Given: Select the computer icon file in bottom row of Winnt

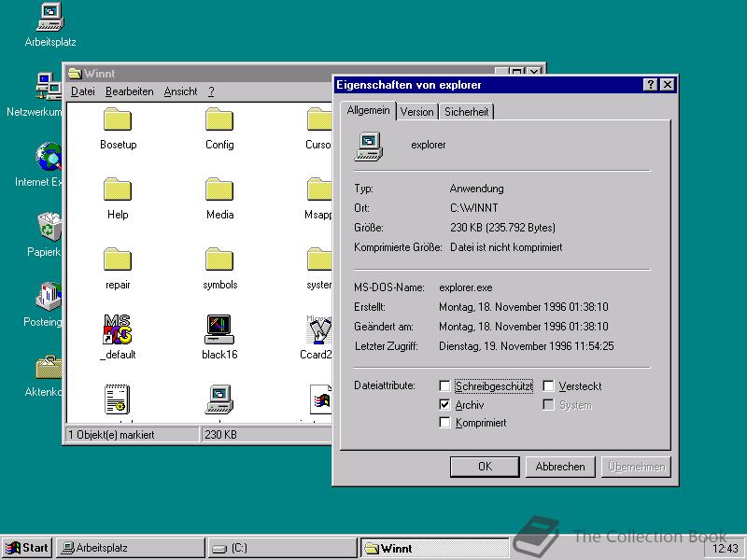Looking at the screenshot, I should tap(219, 399).
